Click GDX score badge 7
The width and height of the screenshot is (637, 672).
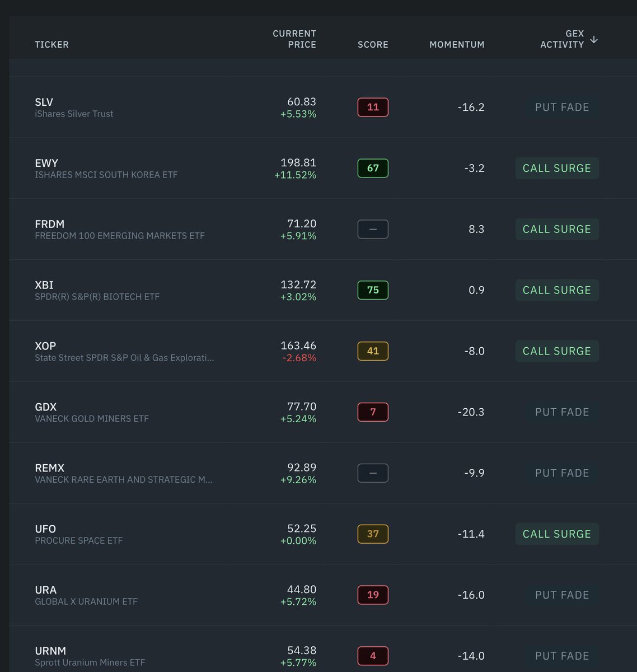pyautogui.click(x=373, y=412)
